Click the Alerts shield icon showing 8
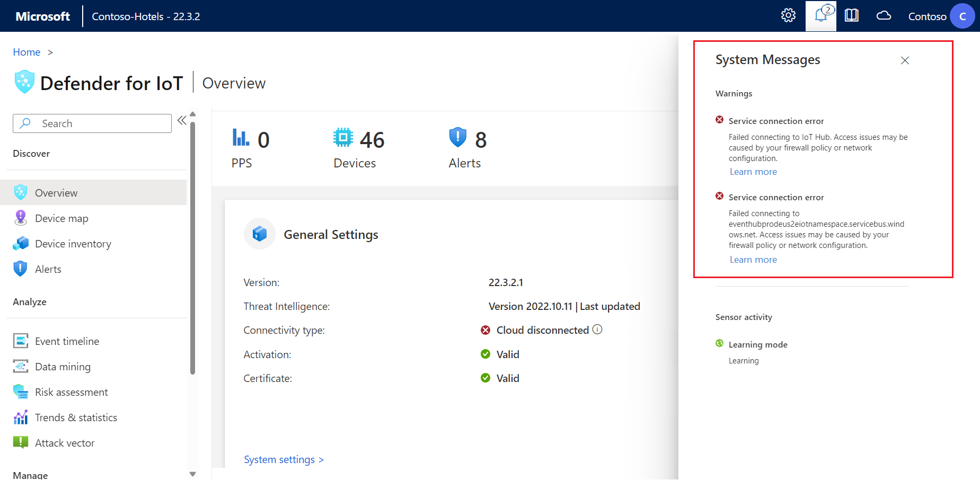Screen dimensions: 980x480 click(x=457, y=138)
